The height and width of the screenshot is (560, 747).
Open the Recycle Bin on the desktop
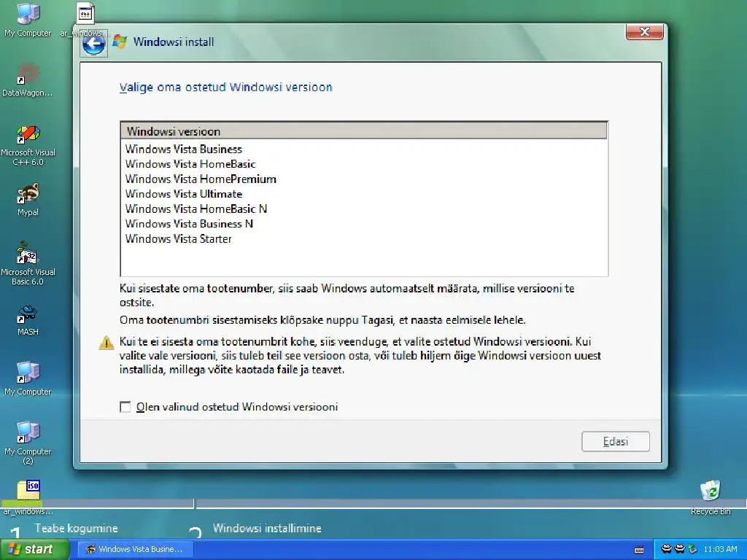[711, 497]
